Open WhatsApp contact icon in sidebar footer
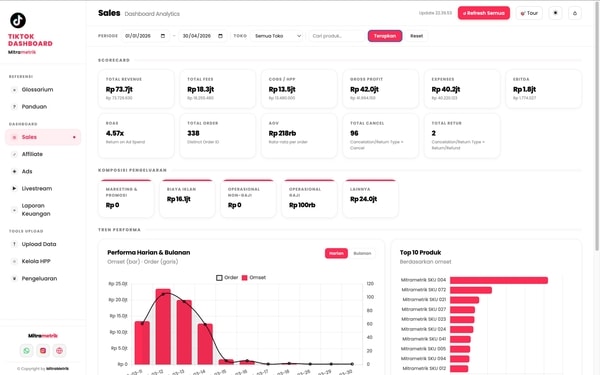The image size is (600, 375). click(26, 351)
